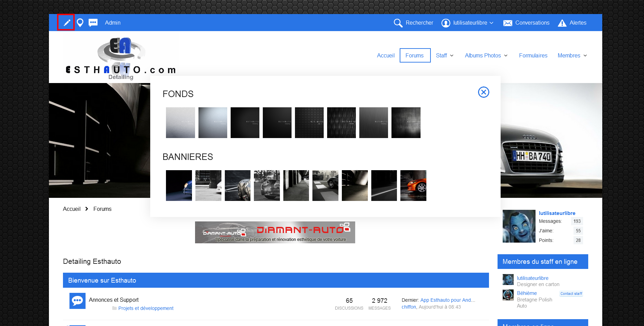Open the Diamant-Auto advertisement banner

275,232
